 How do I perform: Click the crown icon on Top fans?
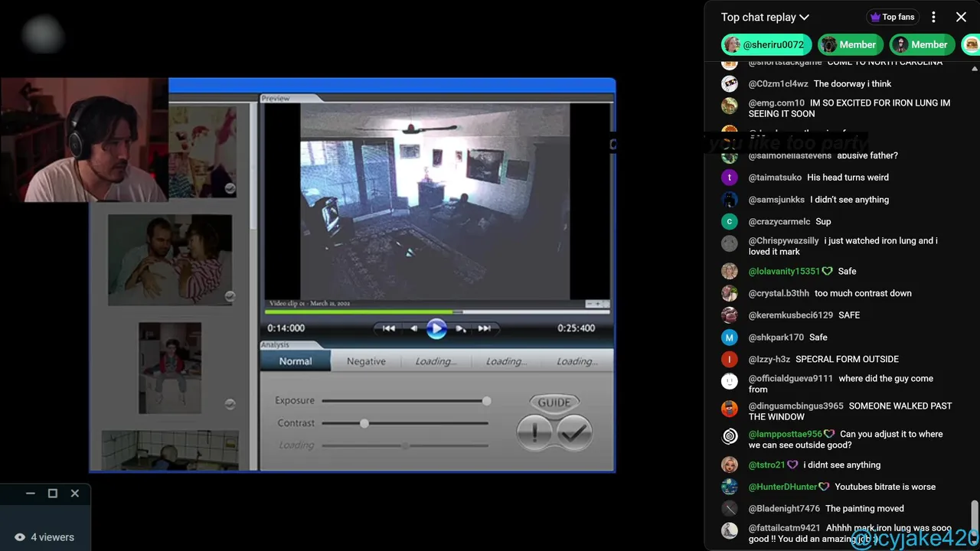[875, 17]
